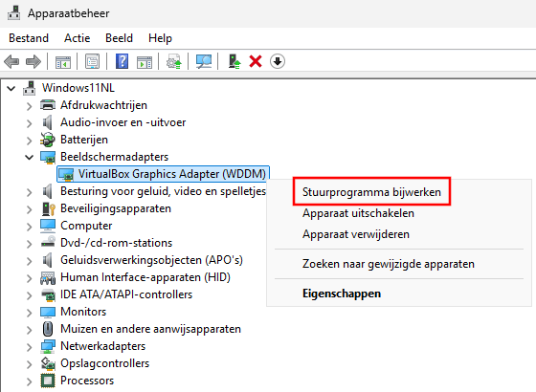536x392 pixels.
Task: Select Muizen en andere aanwijsapparaten label
Action: tap(150, 329)
